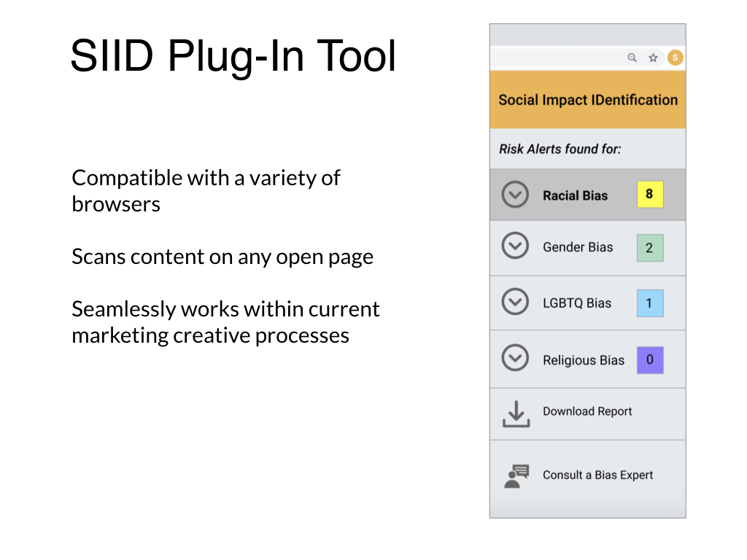Click the zoom magnifier icon in browser bar
The height and width of the screenshot is (560, 747).
pos(632,58)
